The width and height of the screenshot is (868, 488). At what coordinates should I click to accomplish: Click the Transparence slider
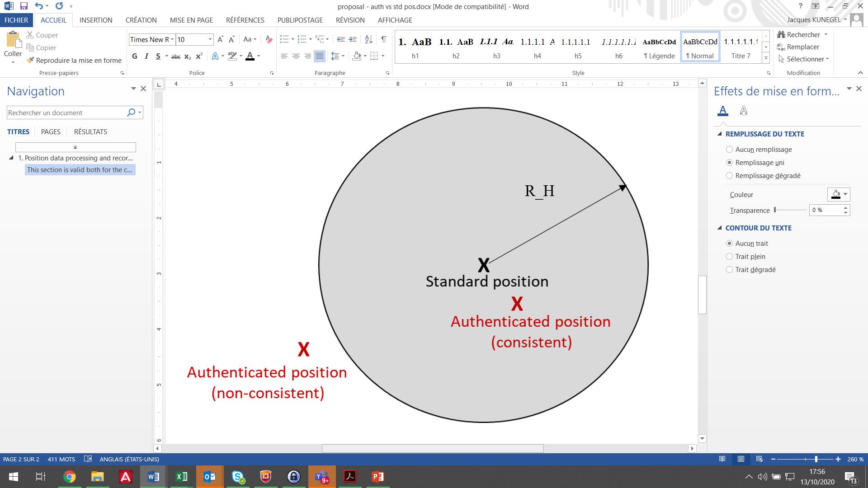790,210
